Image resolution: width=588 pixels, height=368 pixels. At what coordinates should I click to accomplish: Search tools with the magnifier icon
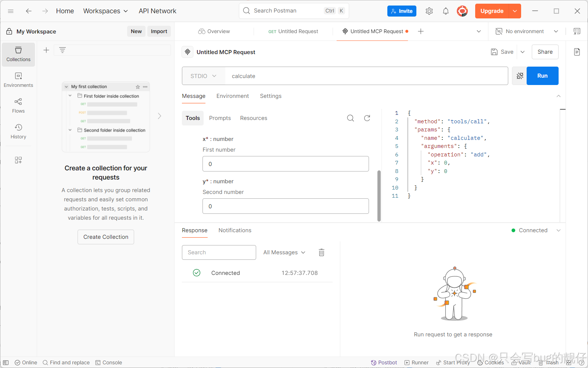[351, 118]
